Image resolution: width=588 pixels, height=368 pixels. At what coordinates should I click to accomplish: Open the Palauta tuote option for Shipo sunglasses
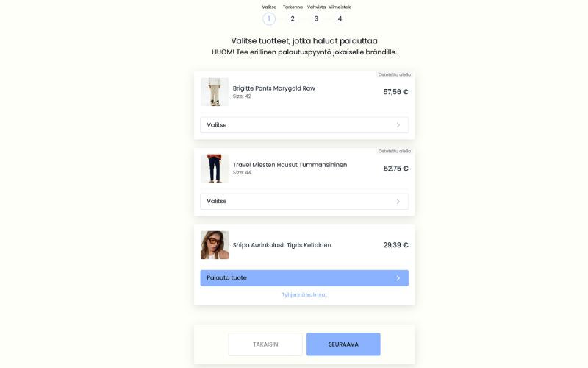click(x=304, y=278)
